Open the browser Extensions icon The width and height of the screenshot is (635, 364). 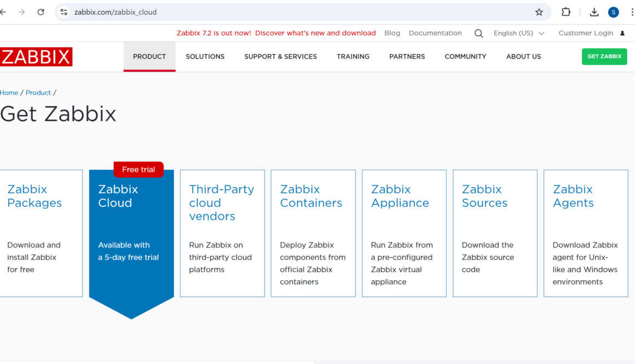[565, 11]
